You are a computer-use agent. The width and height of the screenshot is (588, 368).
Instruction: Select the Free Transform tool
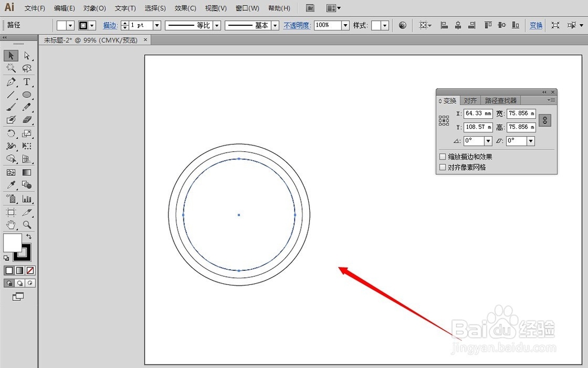pyautogui.click(x=26, y=146)
